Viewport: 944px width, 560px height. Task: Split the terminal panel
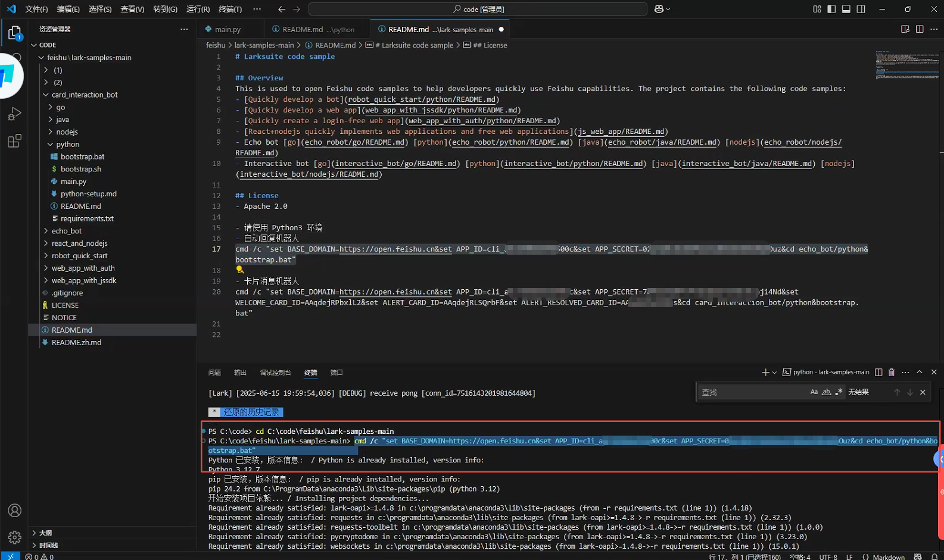click(x=878, y=372)
